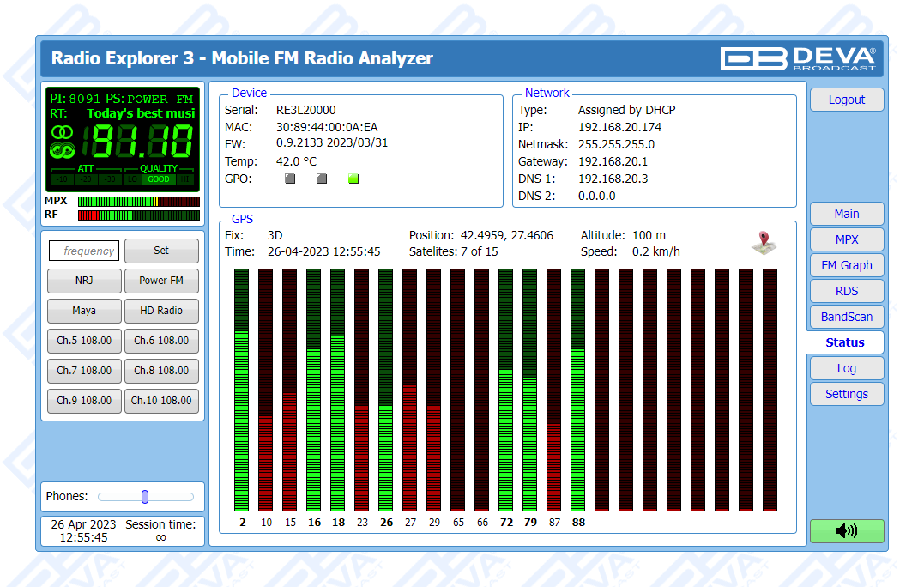Screen dimensions: 924x587
Task: Switch to the Main tab
Action: point(846,214)
